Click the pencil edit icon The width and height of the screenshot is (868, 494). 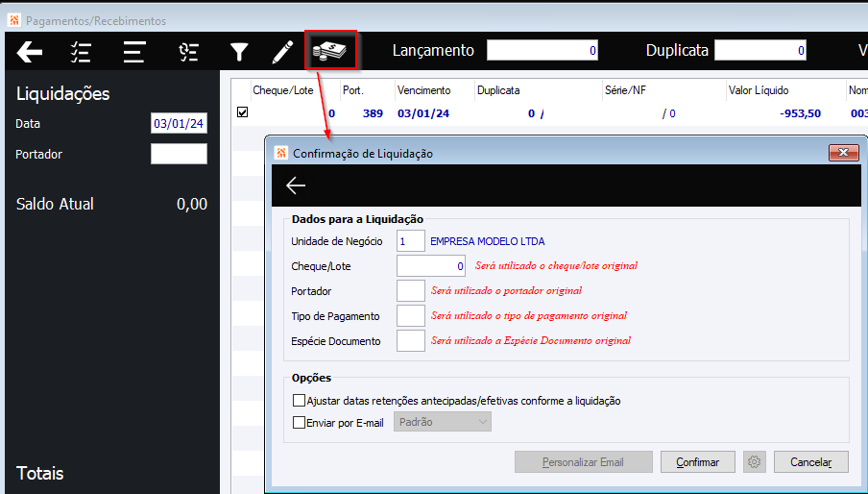click(x=282, y=52)
